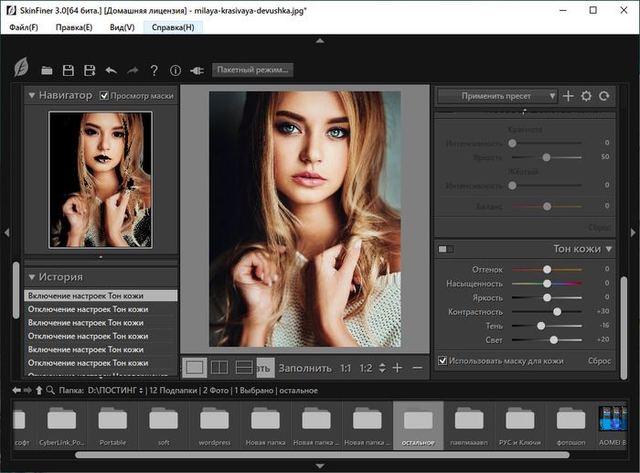The width and height of the screenshot is (640, 473).
Task: Open help with the question mark icon
Action: click(153, 71)
